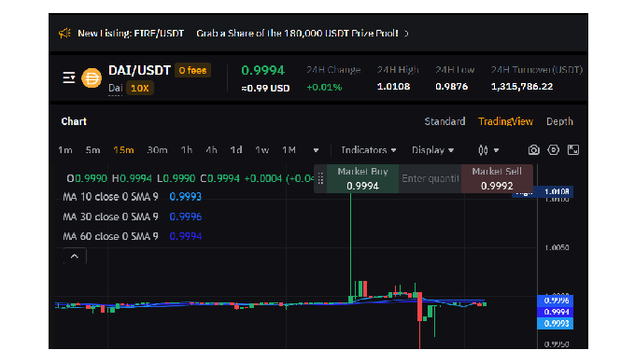Select the 30m timeframe

[x=157, y=150]
